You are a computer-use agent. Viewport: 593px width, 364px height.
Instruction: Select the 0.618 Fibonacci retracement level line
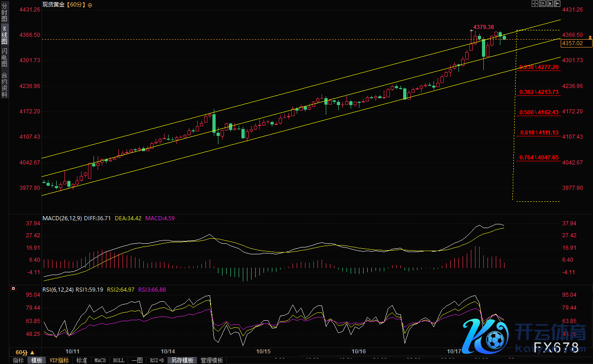(x=539, y=133)
